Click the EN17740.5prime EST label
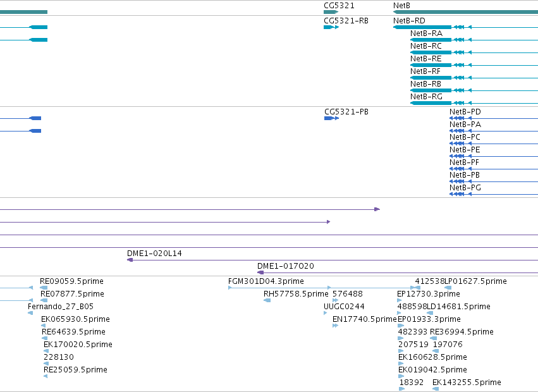Screen dimensions: 538x392 tap(364, 319)
